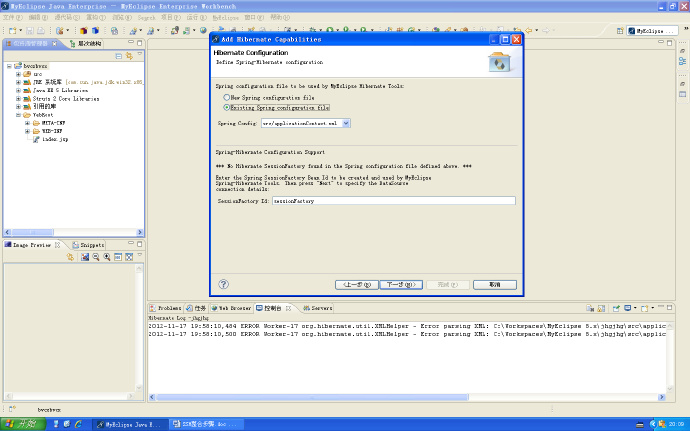The image size is (690, 431).
Task: Click the Open Perspective icon
Action: (620, 31)
